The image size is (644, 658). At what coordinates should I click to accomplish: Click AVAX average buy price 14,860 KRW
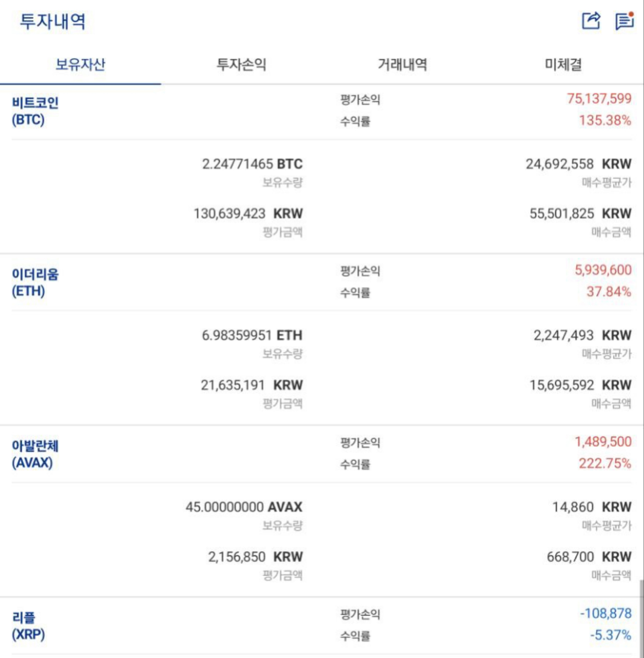coord(592,507)
